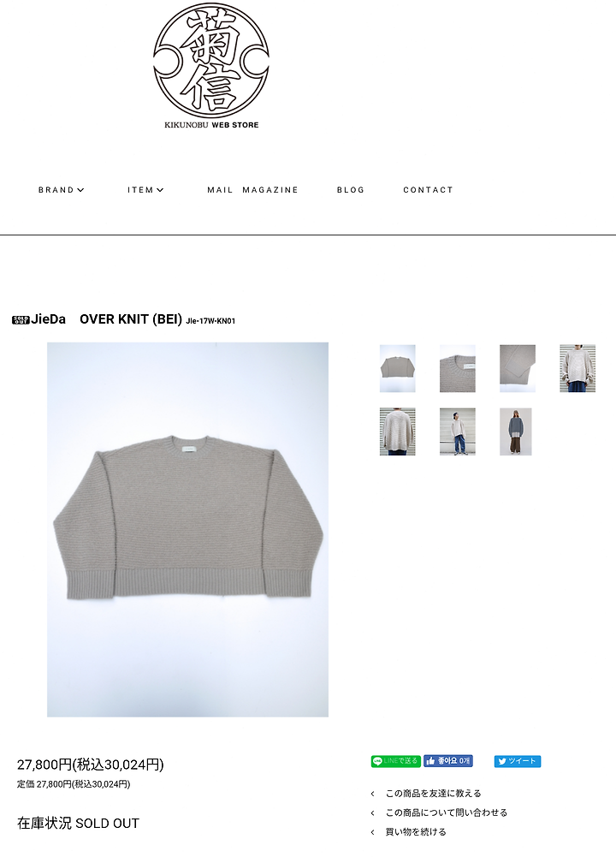Select the sweater front view thumbnail
This screenshot has width=616, height=857.
pos(398,368)
